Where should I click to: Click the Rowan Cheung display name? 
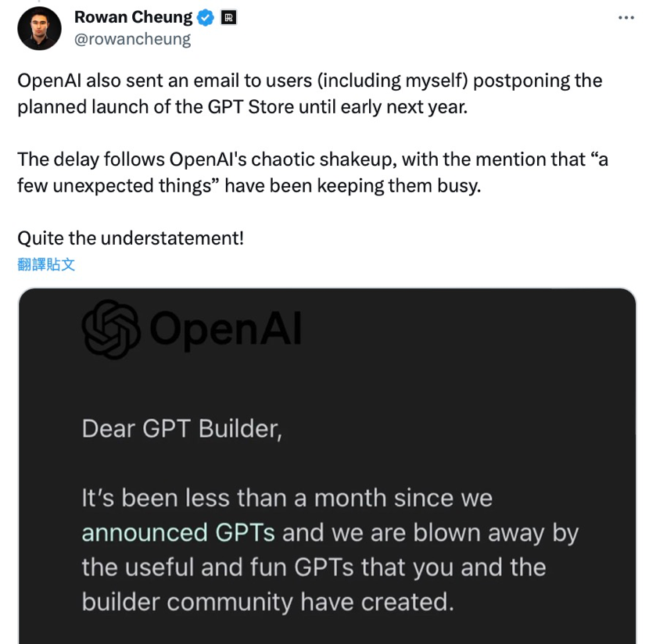tap(133, 17)
